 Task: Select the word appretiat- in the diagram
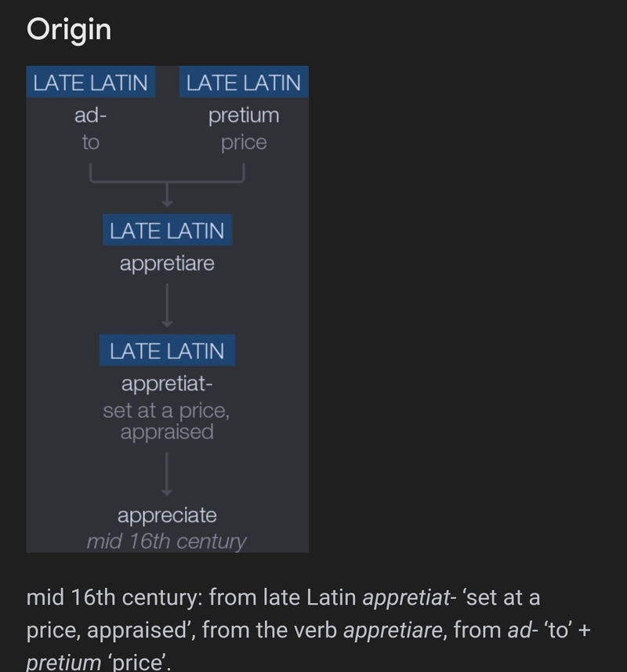167,384
